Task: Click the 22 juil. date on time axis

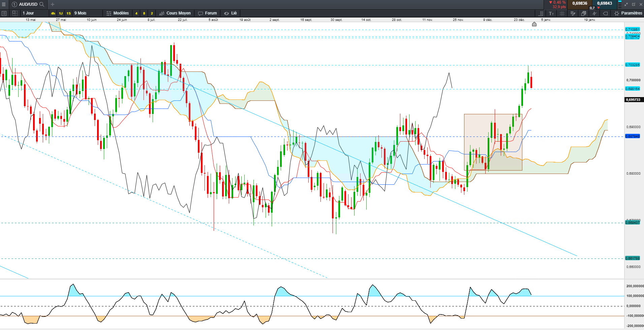Action: coord(183,20)
